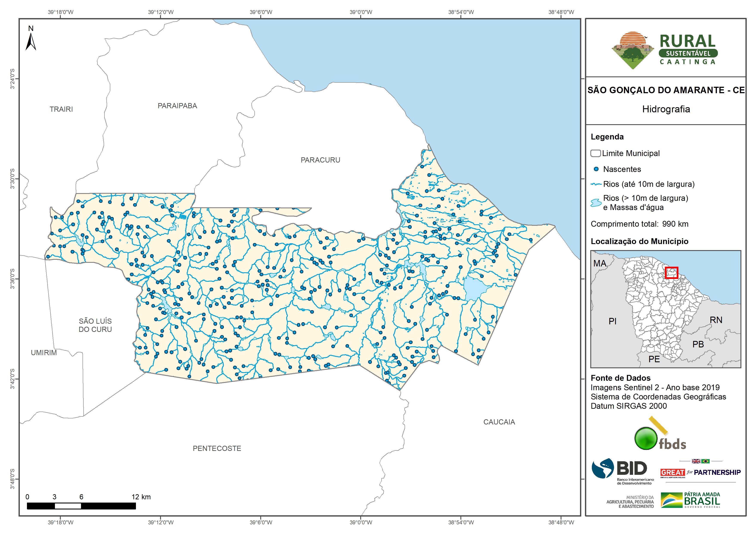Click the wide rivers water polygon legend symbol
The image size is (756, 534).
pyautogui.click(x=596, y=203)
